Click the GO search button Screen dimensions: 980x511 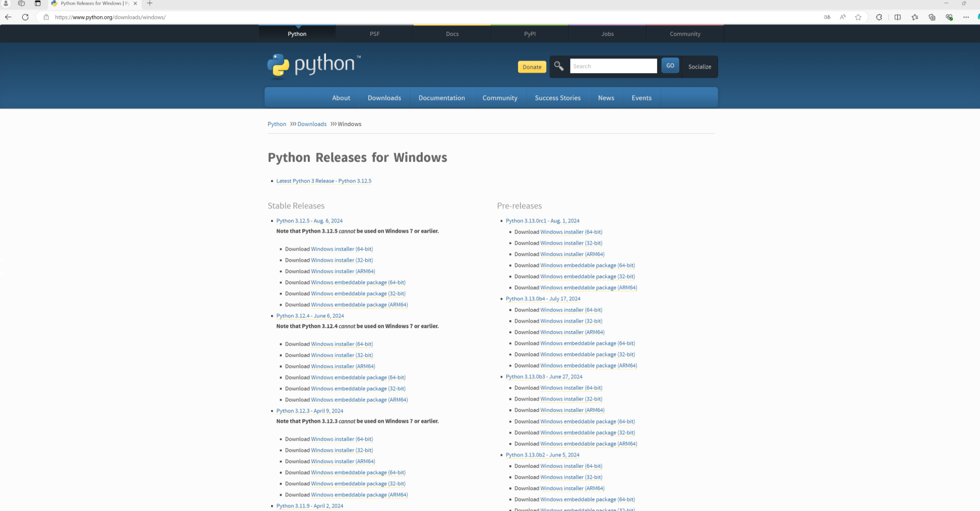click(x=670, y=66)
